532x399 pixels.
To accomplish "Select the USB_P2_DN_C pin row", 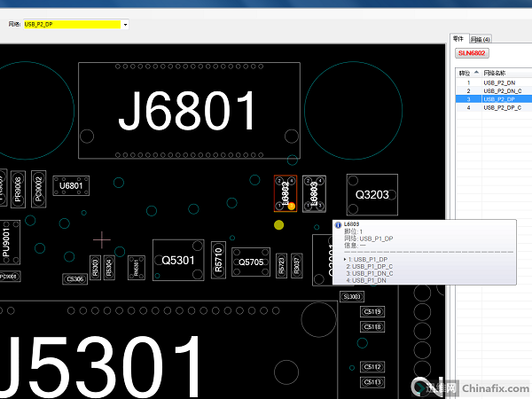I will pos(502,91).
